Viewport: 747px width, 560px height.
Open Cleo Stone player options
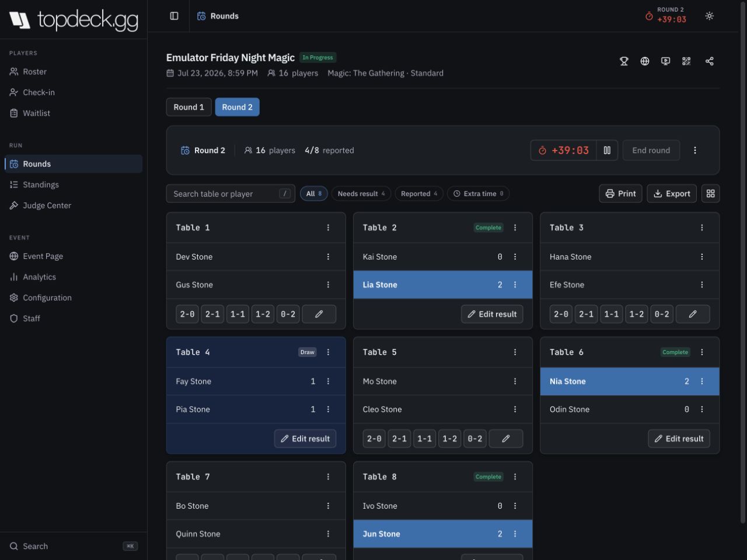515,409
